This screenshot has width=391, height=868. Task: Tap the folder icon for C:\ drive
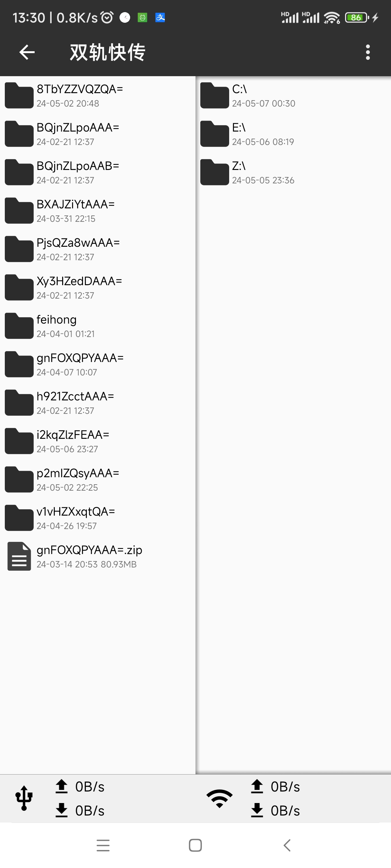[214, 95]
